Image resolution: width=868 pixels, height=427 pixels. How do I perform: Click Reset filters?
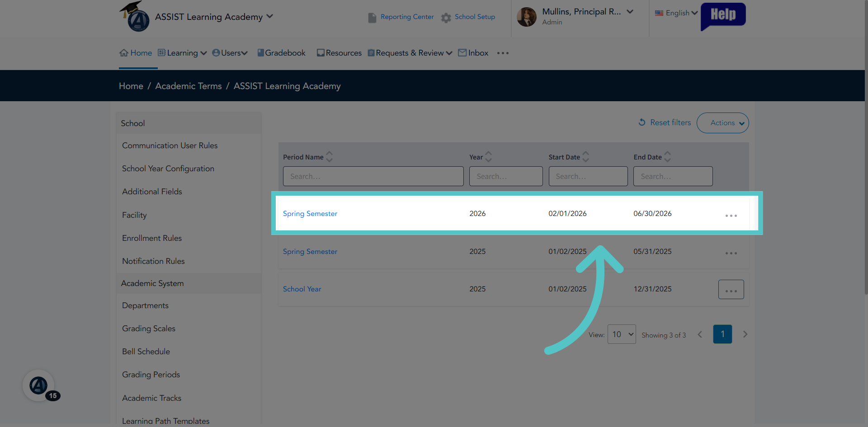coord(665,122)
